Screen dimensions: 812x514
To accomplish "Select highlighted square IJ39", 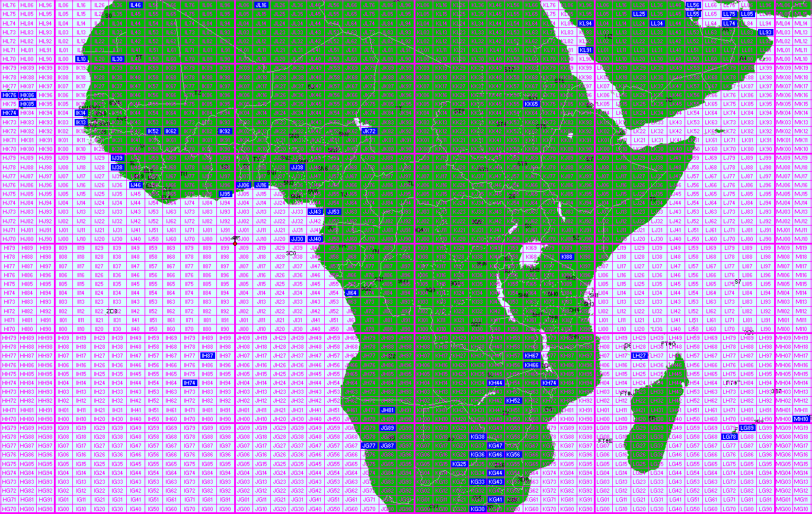I will (x=117, y=158).
